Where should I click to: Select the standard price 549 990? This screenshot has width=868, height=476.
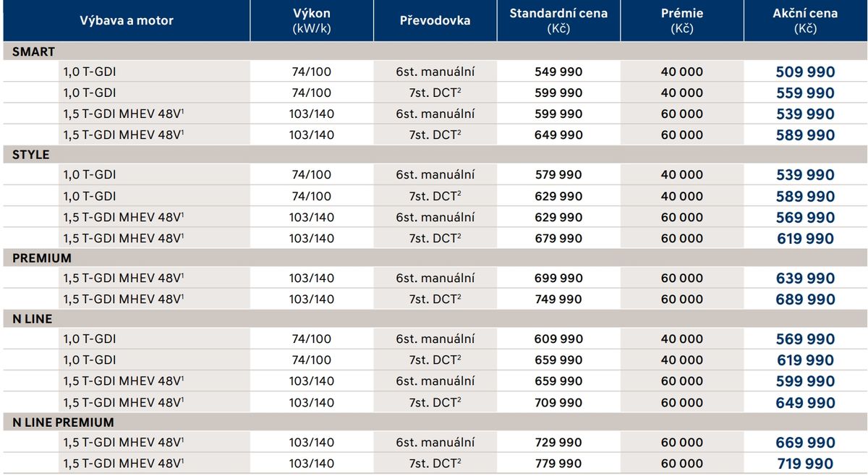pyautogui.click(x=558, y=72)
